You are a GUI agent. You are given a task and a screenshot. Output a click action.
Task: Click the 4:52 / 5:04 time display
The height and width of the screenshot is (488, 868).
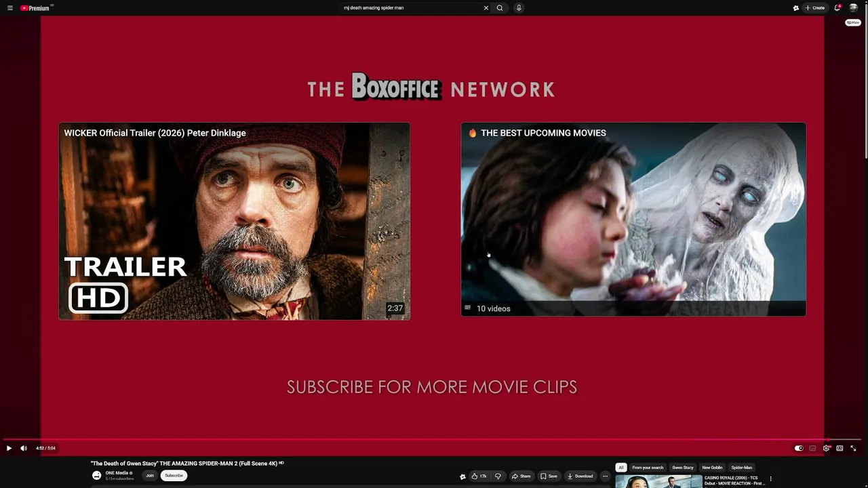tap(45, 448)
